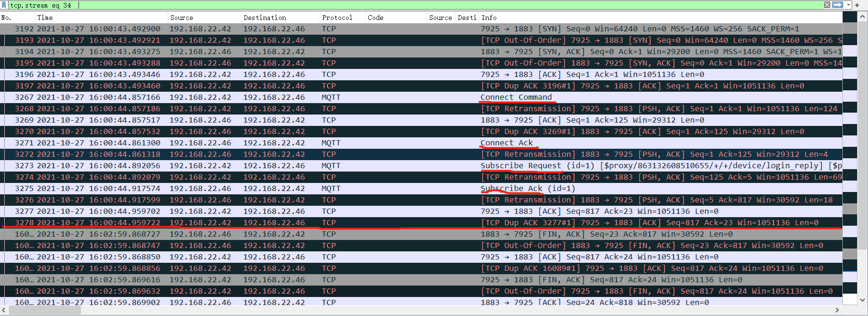This screenshot has height=316, width=868.
Task: Select the 16:02:59.869616 FIN, ACK packet
Action: pyautogui.click(x=421, y=280)
